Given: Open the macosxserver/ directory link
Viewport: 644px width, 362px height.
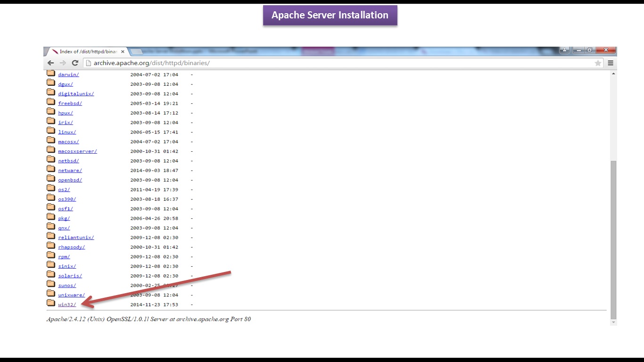Looking at the screenshot, I should tap(77, 151).
